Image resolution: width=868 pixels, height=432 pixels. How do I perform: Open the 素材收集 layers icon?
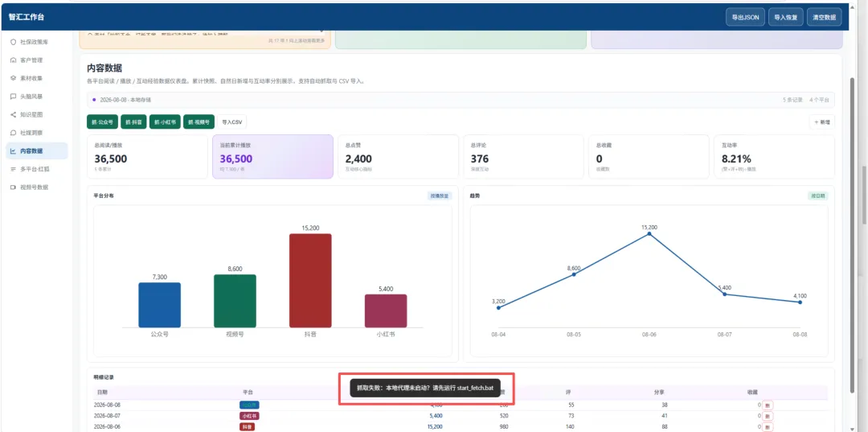14,78
